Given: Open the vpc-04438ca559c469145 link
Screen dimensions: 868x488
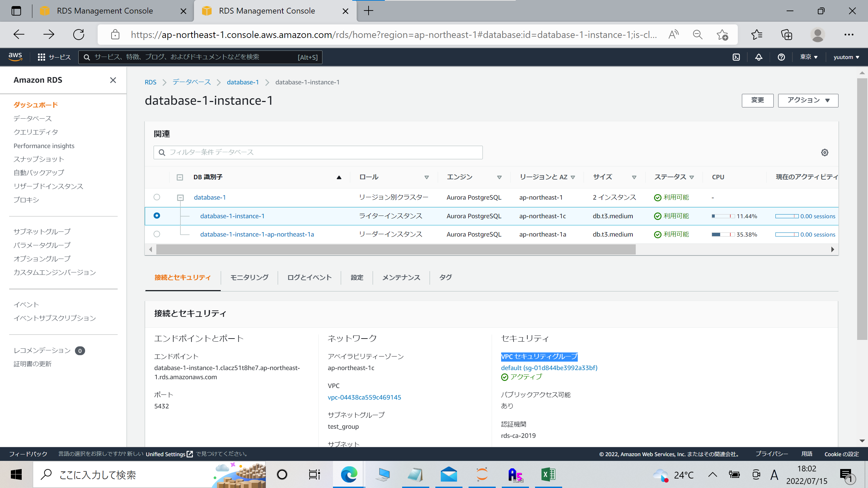Looking at the screenshot, I should (x=364, y=397).
